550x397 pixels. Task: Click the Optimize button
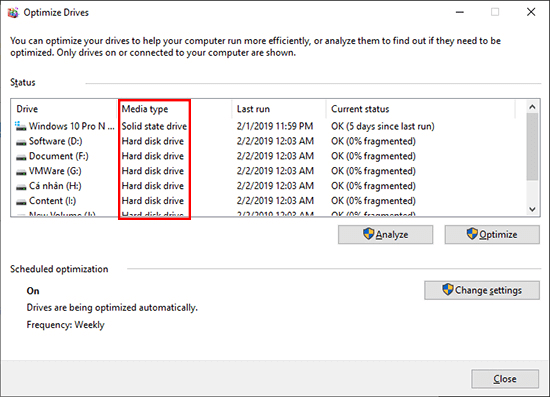pos(492,234)
